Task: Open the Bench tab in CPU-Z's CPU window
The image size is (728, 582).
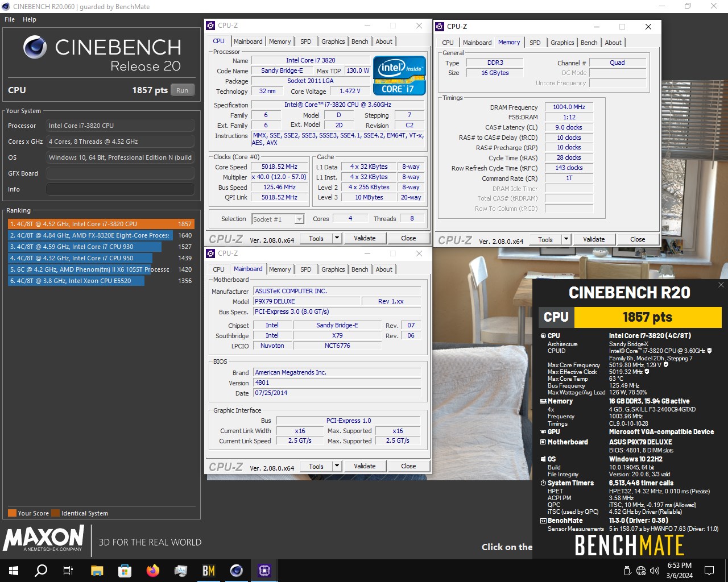Action: point(360,41)
